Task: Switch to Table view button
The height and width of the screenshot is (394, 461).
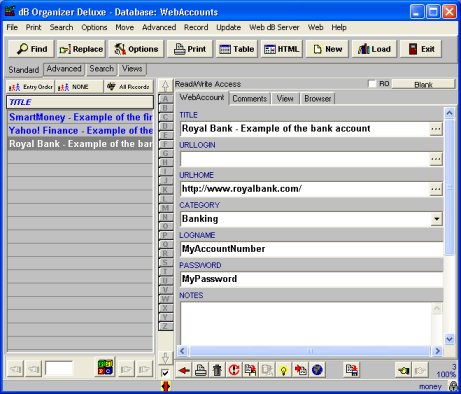Action: click(237, 49)
